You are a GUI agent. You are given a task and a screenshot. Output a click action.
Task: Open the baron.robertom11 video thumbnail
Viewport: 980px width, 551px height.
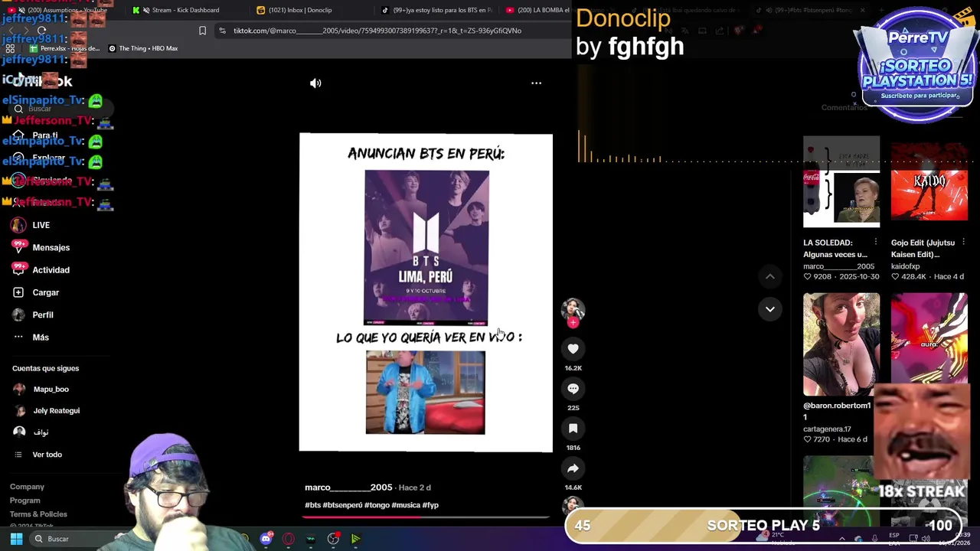point(841,344)
